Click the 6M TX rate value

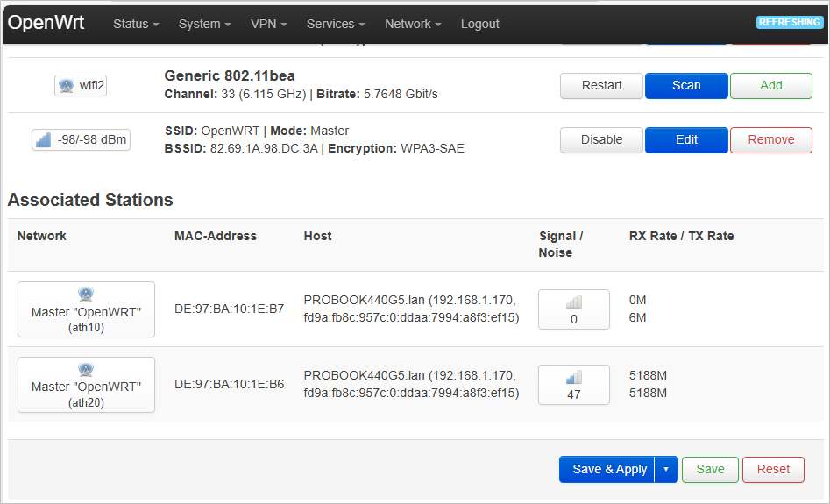coord(637,317)
